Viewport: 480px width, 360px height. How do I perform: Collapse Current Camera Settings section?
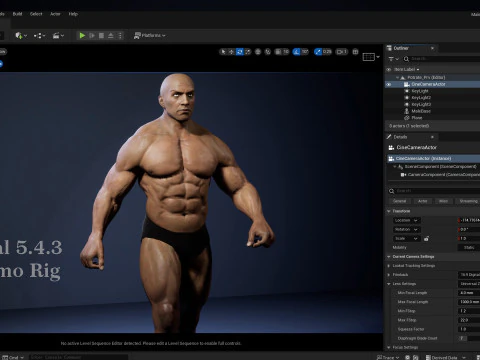(x=389, y=257)
